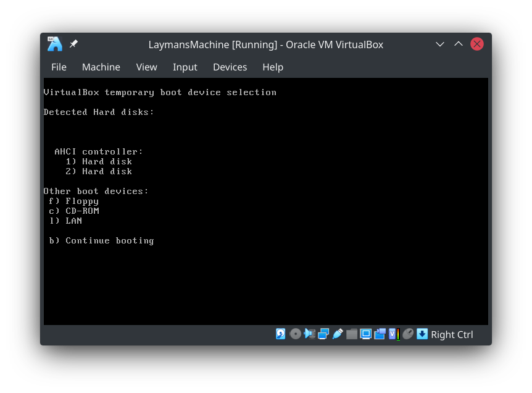Click 'Detected Hard disks:' line
This screenshot has height=393, width=532.
[x=99, y=112]
